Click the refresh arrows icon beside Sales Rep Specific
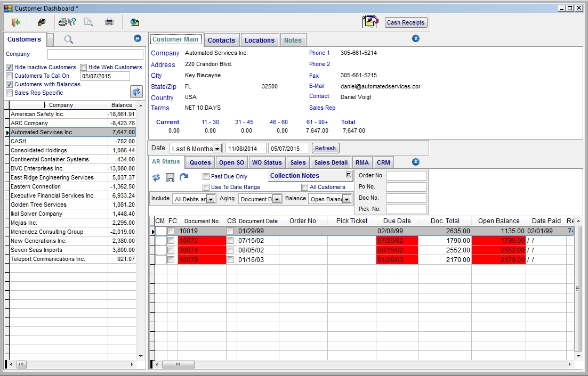The height and width of the screenshot is (376, 588). 136,92
